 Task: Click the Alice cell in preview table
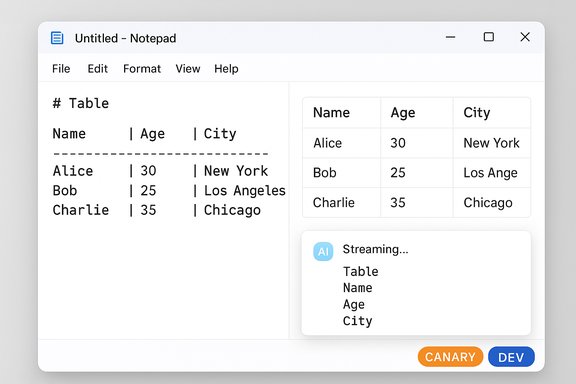[x=342, y=143]
